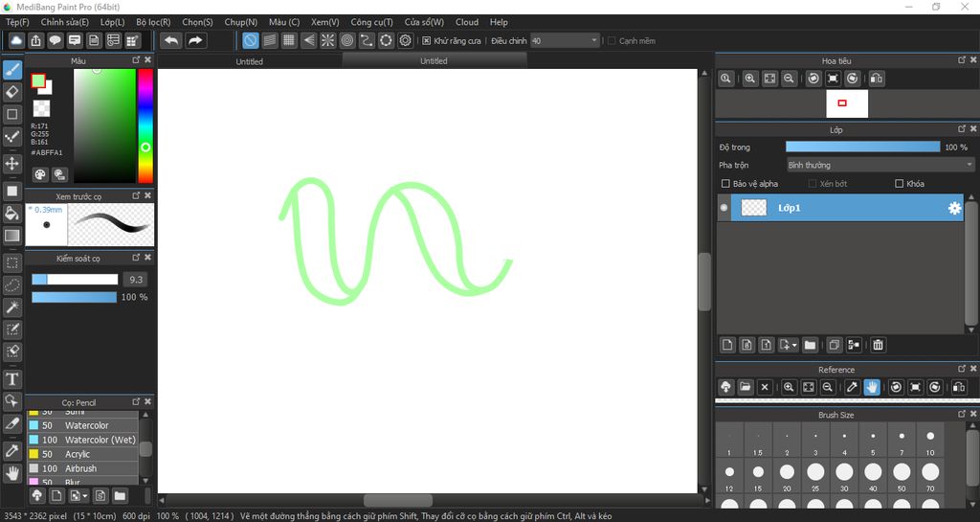
Task: Select eyedropper in Reference panel
Action: coord(852,387)
